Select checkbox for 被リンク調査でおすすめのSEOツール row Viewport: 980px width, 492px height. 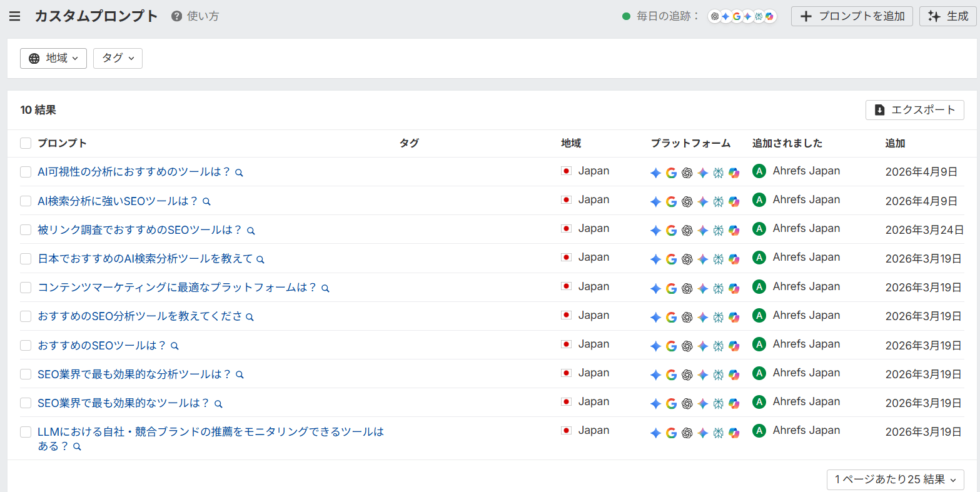(26, 229)
